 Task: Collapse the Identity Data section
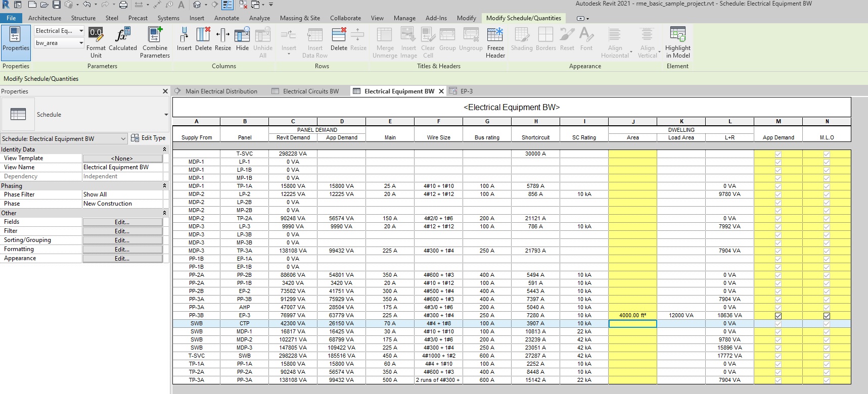coord(164,150)
